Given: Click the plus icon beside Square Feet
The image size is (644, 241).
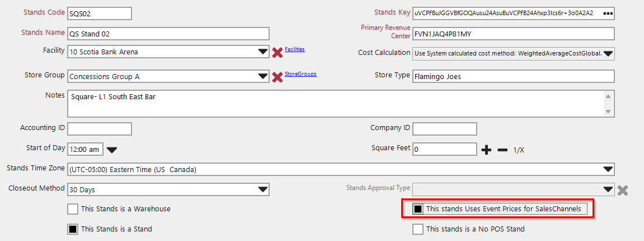Looking at the screenshot, I should [x=486, y=150].
